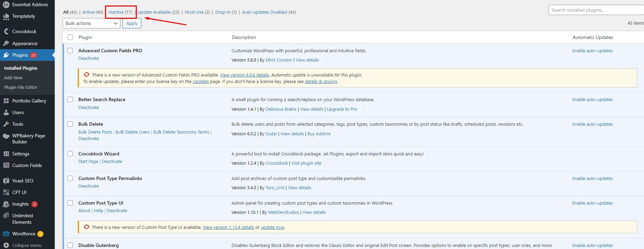The height and width of the screenshot is (249, 644).
Task: Toggle the select-all plugins checkbox
Action: coord(70,37)
